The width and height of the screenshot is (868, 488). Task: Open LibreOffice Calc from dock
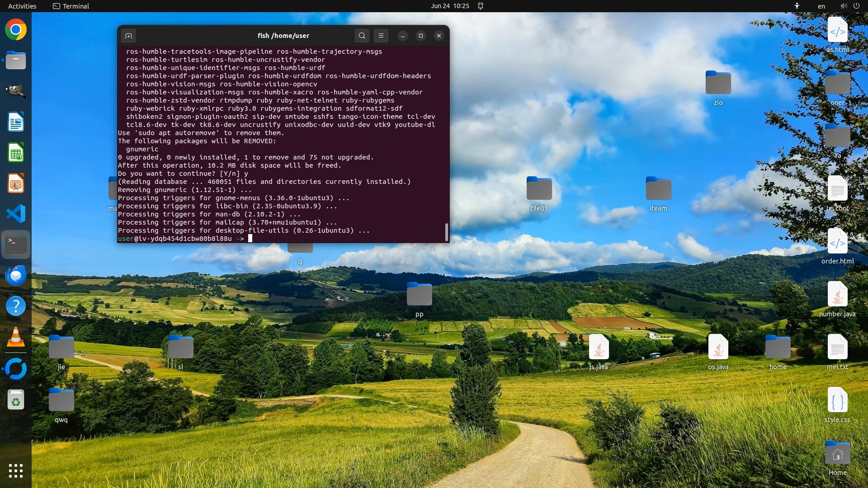[16, 153]
